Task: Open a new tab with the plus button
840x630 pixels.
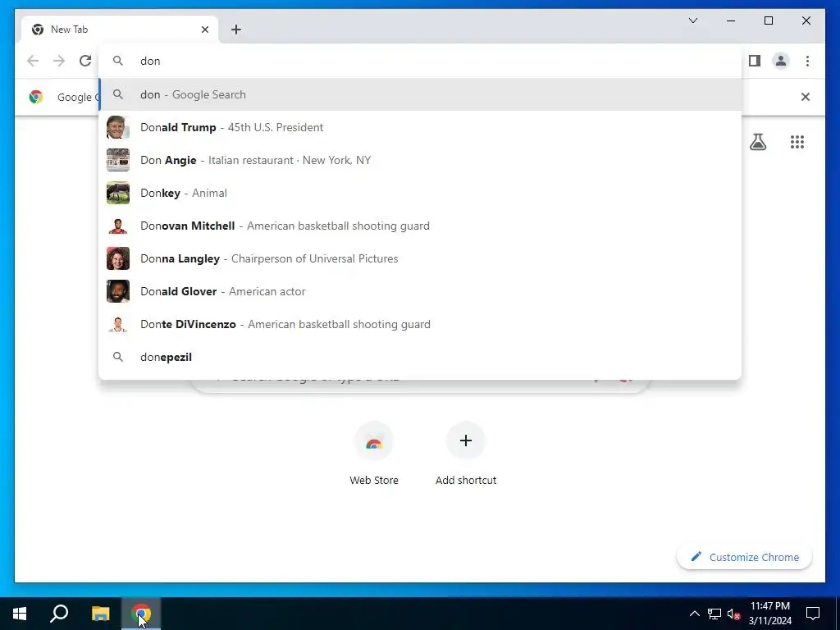Action: pyautogui.click(x=236, y=30)
